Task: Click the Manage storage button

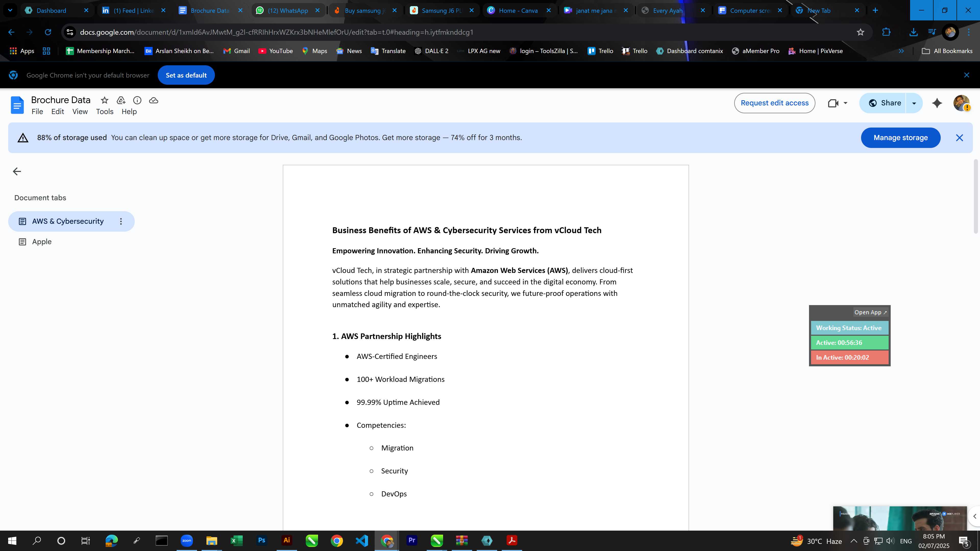Action: coord(900,138)
